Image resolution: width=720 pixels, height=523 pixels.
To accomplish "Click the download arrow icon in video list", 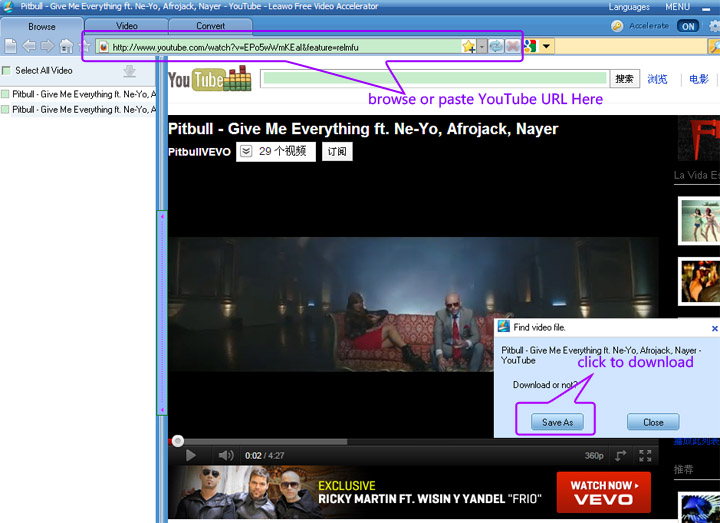I will click(129, 71).
